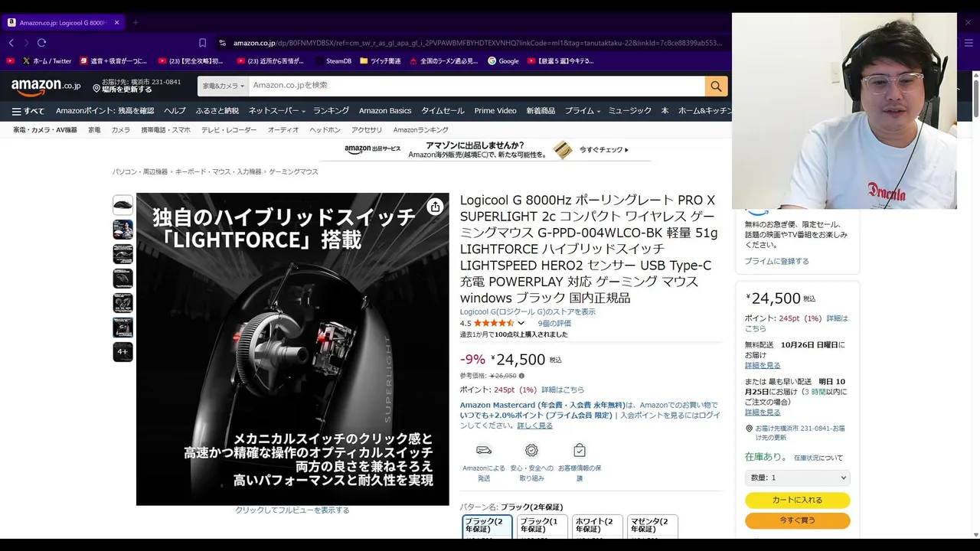The width and height of the screenshot is (980, 551).
Task: Open the 9個の評価 reviews link
Action: 554,323
